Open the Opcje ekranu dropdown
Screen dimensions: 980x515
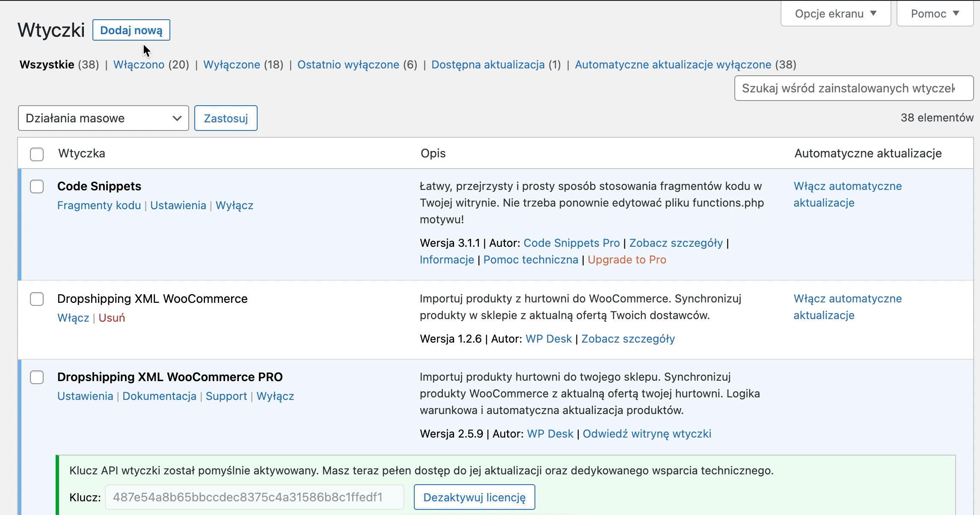point(835,14)
